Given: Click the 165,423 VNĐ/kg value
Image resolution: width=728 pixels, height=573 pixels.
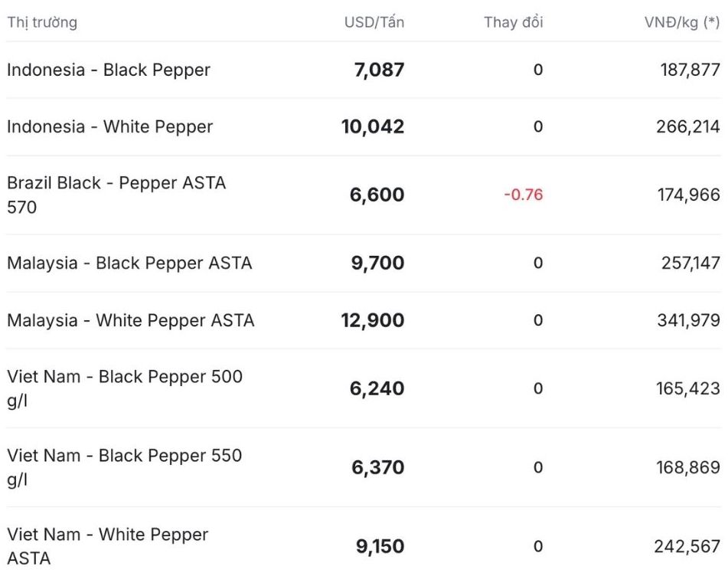Looking at the screenshot, I should coord(688,388).
